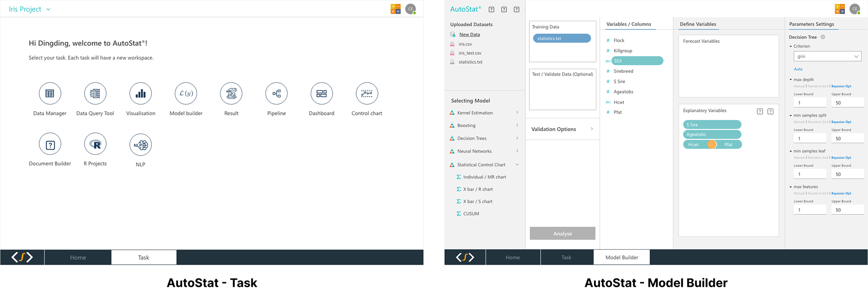Image resolution: width=868 pixels, height=290 pixels.
Task: Switch to Home tab on Model Builder screen
Action: [x=513, y=257]
